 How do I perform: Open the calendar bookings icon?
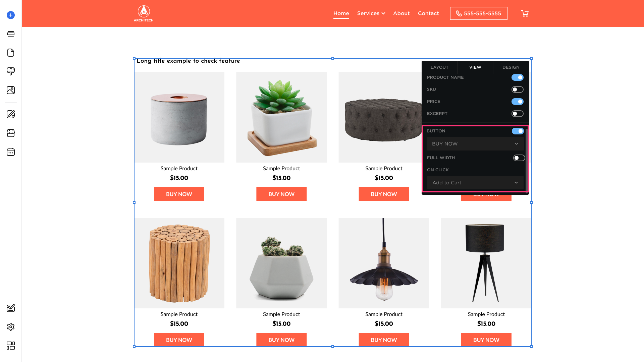point(11,152)
